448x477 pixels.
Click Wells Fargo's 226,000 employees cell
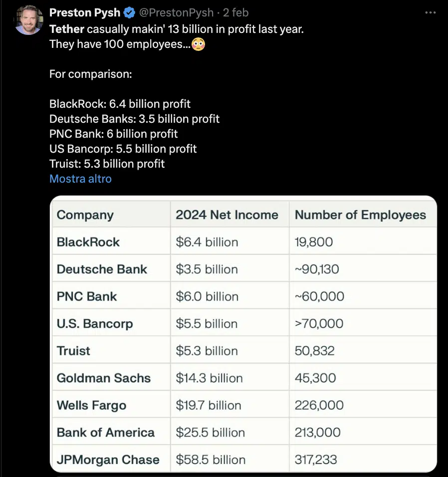tap(319, 405)
